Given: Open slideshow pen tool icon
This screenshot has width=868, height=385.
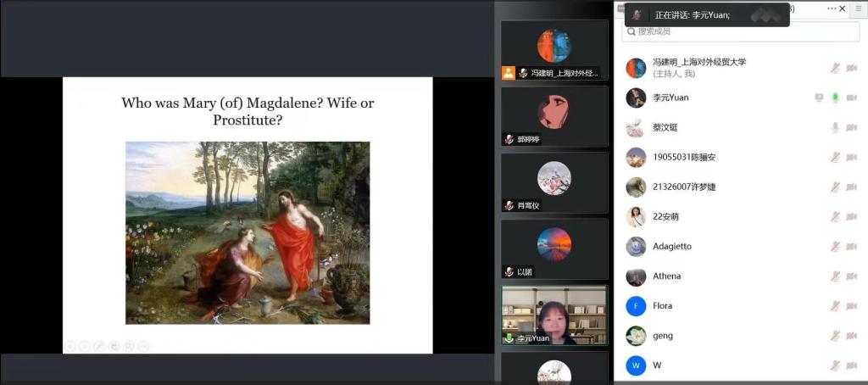Looking at the screenshot, I should (100, 346).
